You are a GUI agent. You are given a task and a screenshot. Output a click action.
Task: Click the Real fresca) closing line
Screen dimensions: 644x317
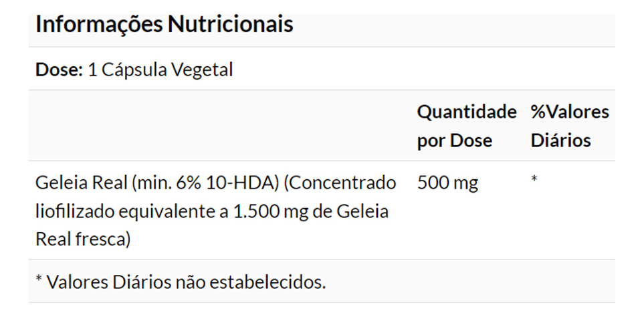[83, 239]
